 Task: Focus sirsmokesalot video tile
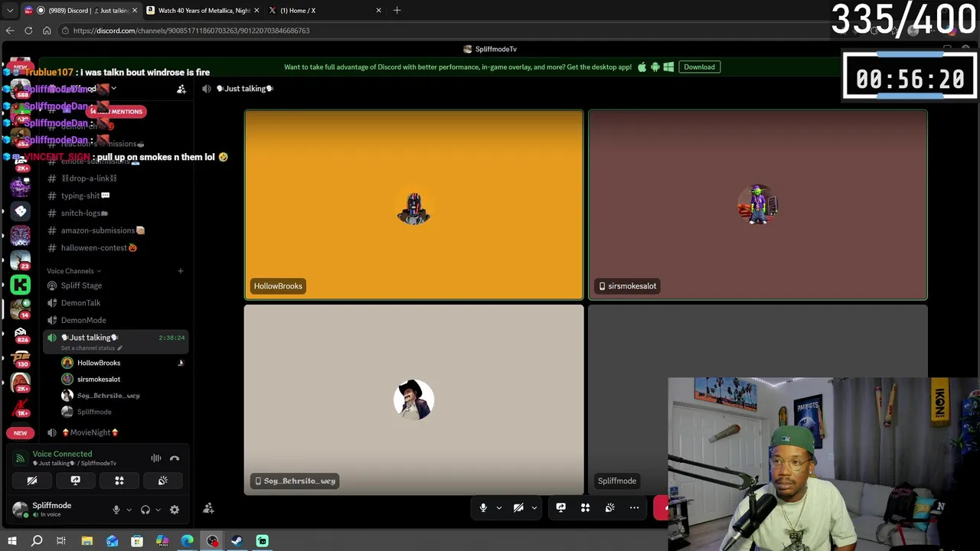coord(757,205)
